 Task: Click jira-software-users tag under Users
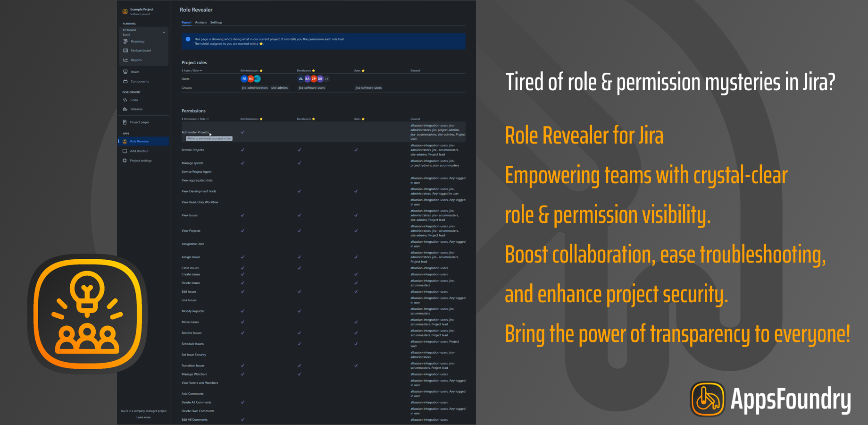368,88
